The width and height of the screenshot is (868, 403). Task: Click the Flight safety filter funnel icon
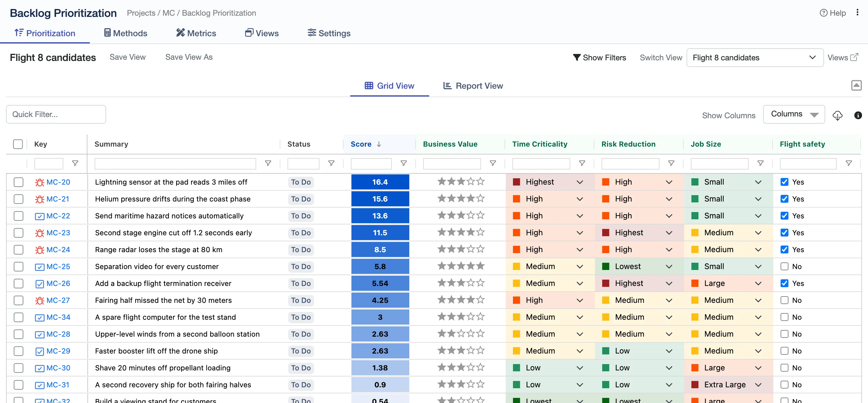pos(849,163)
